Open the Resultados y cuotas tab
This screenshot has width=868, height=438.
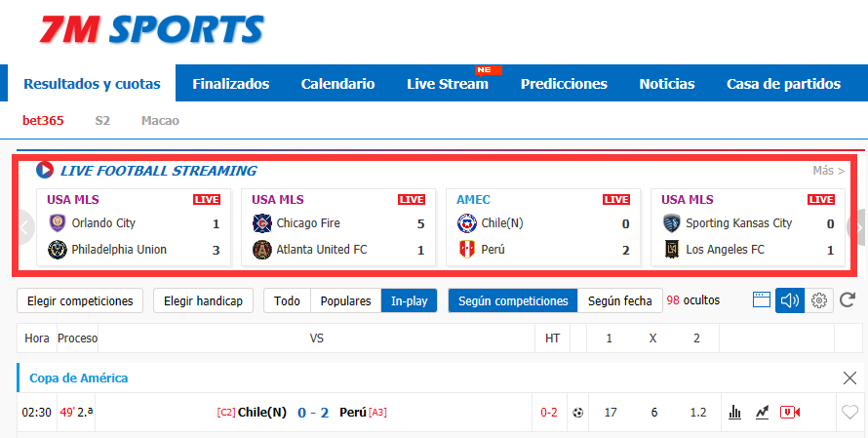pyautogui.click(x=92, y=84)
